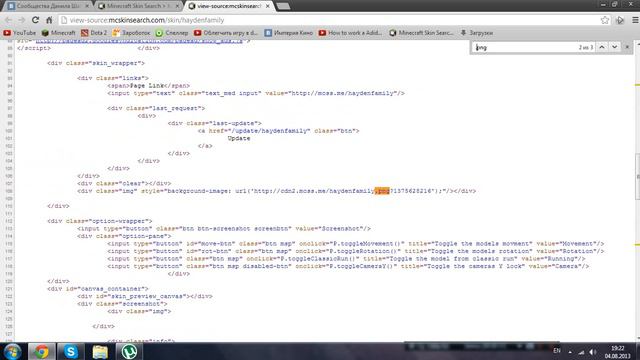The height and width of the screenshot is (360, 640).
Task: Open the YouTube bookmark
Action: click(x=19, y=33)
